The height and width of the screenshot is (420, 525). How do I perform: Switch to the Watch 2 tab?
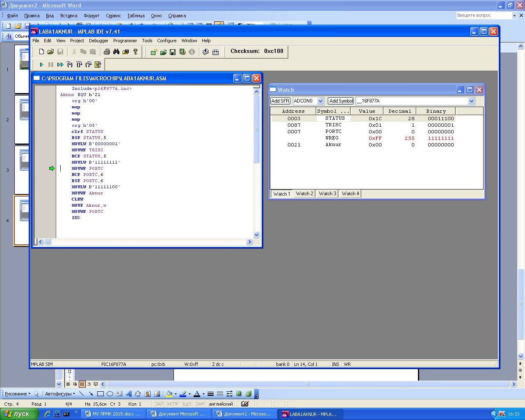click(304, 194)
